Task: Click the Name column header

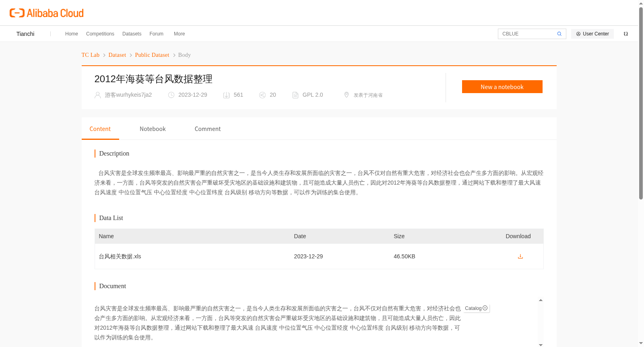Action: tap(106, 236)
